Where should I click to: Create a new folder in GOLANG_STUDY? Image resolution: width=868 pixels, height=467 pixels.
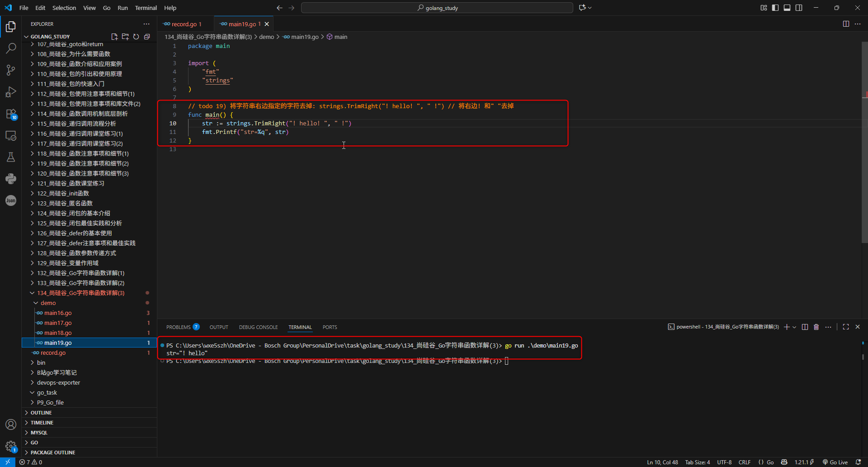click(125, 37)
